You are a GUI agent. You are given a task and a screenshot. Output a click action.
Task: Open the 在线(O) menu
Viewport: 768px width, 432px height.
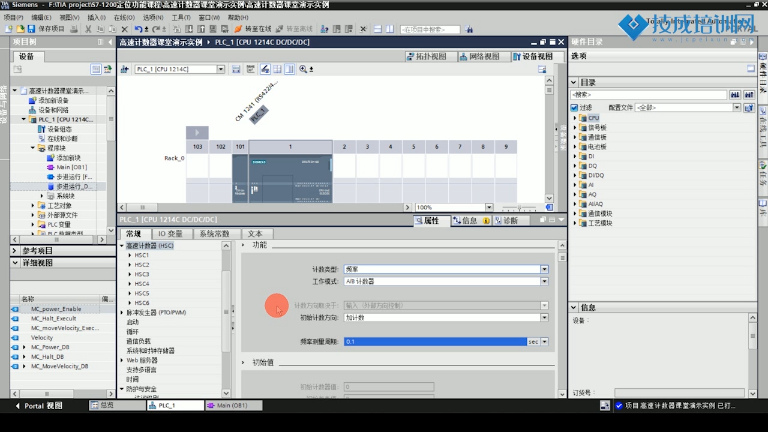pyautogui.click(x=124, y=18)
